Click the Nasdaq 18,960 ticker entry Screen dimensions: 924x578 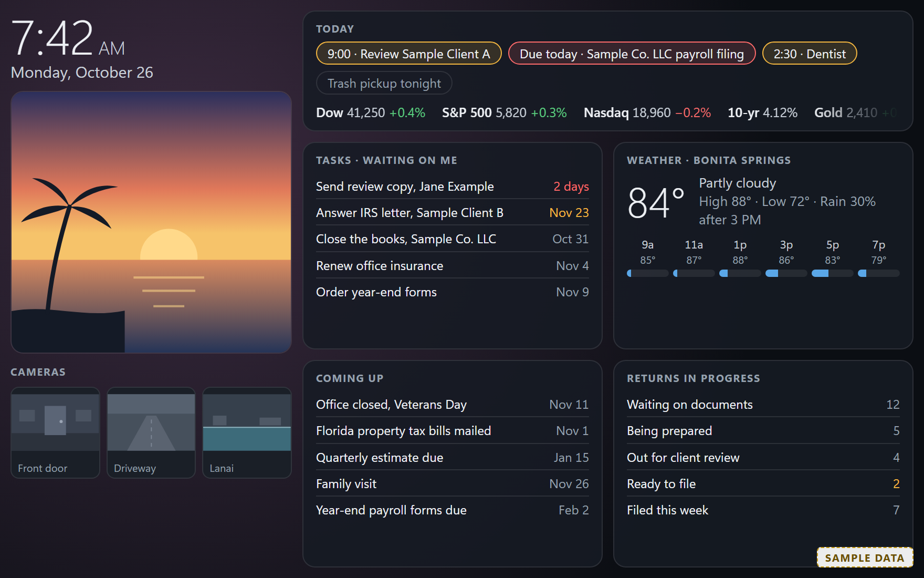(647, 112)
